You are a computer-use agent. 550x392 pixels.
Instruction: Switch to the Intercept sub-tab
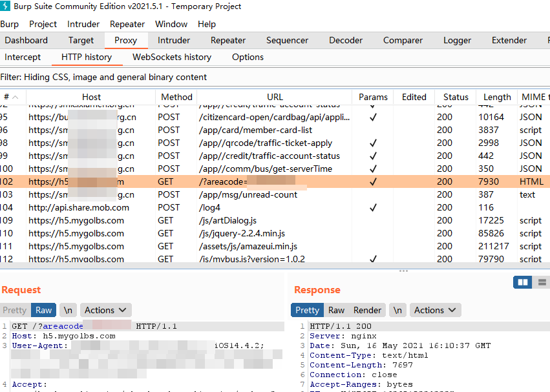(x=23, y=57)
